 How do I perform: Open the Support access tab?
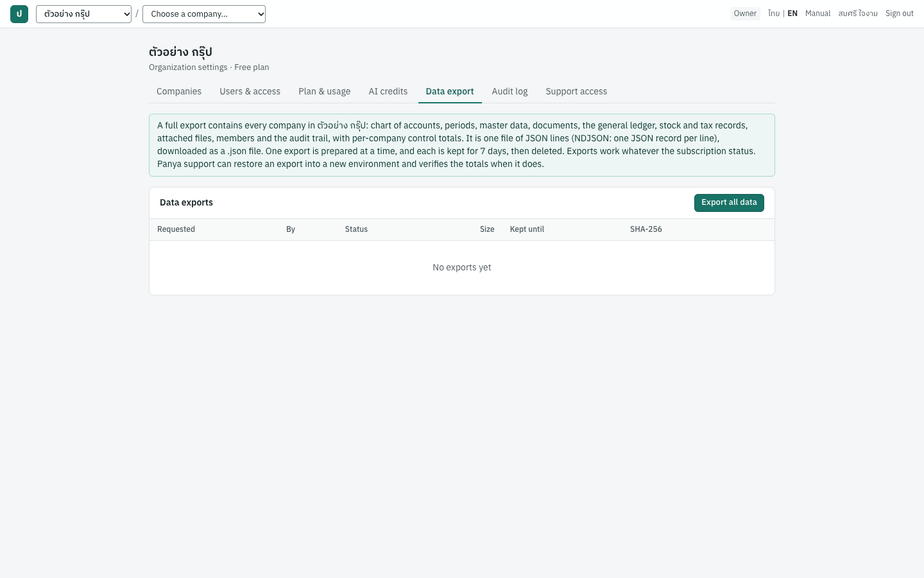point(576,91)
